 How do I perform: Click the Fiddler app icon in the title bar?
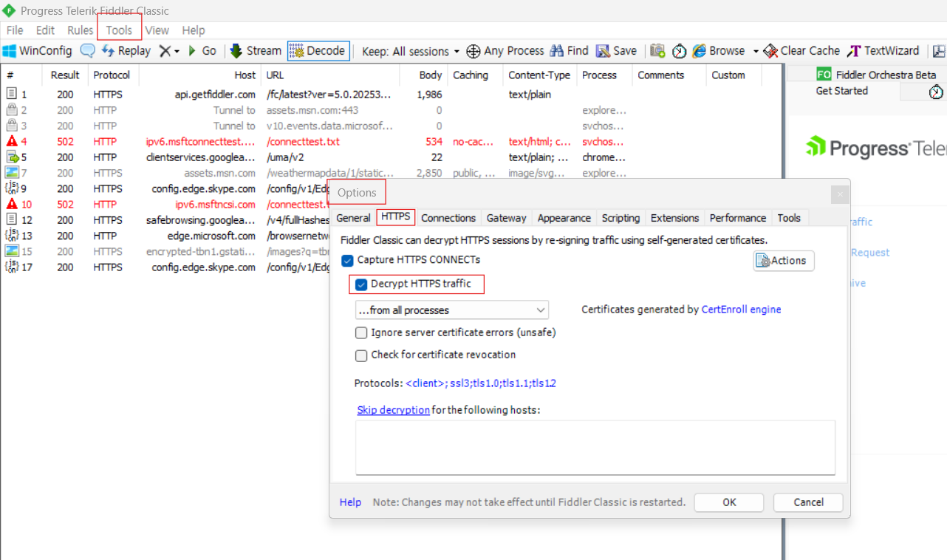9,10
